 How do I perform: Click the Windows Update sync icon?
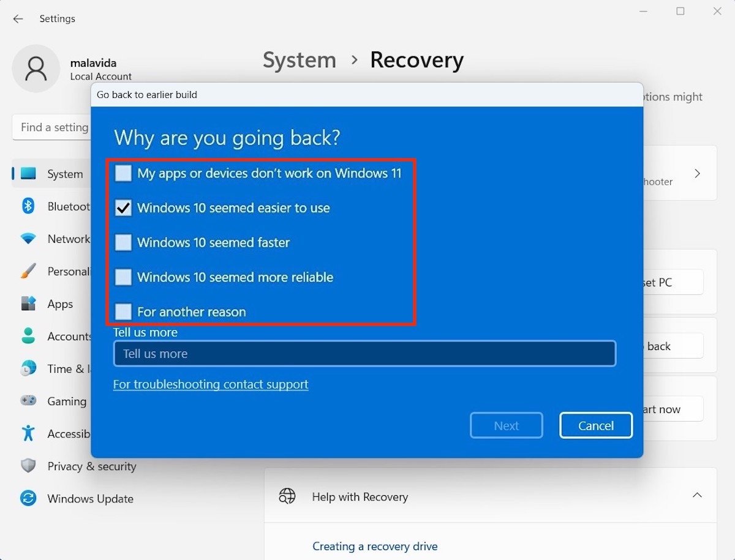tap(28, 498)
